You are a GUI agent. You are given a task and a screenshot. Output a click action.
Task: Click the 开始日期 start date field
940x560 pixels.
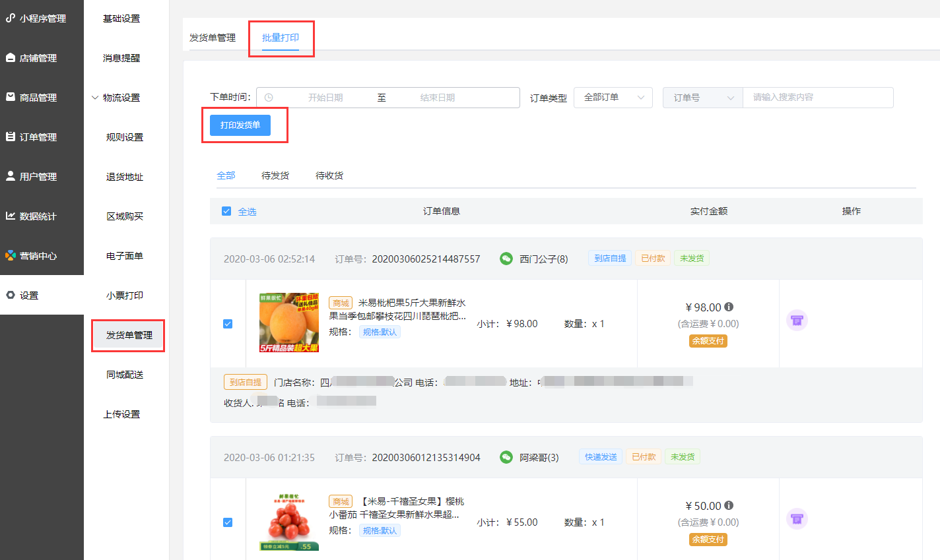click(x=325, y=98)
